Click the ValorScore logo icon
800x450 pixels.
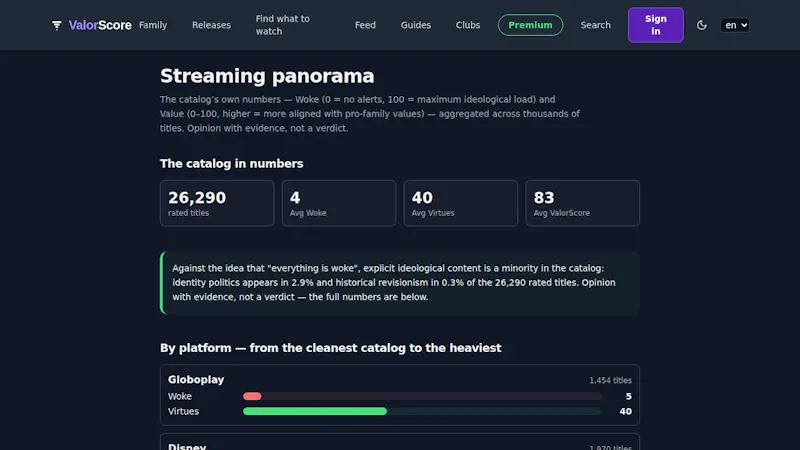pyautogui.click(x=57, y=25)
